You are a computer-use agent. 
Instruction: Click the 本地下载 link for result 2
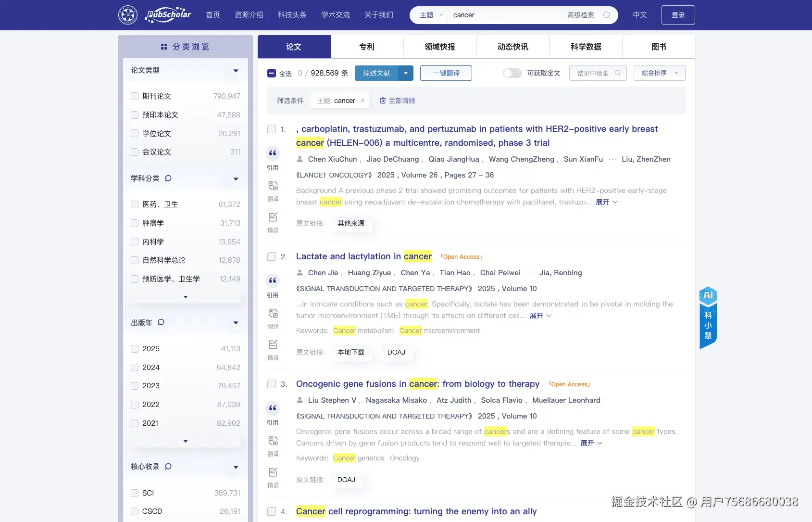click(x=351, y=352)
